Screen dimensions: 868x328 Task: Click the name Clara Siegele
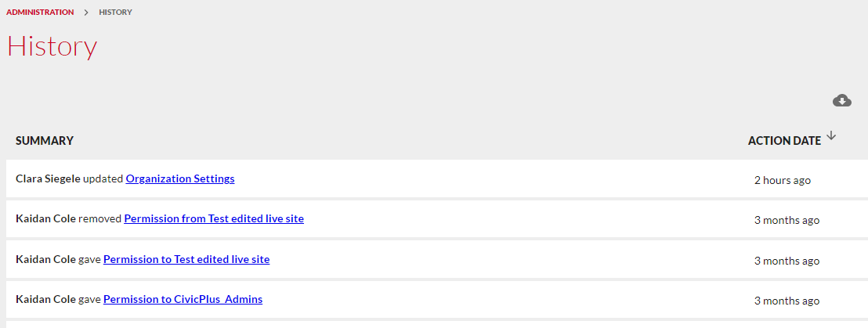click(48, 178)
